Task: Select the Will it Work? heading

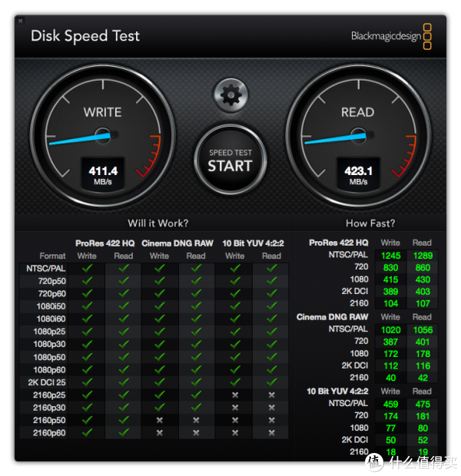Action: [x=158, y=223]
